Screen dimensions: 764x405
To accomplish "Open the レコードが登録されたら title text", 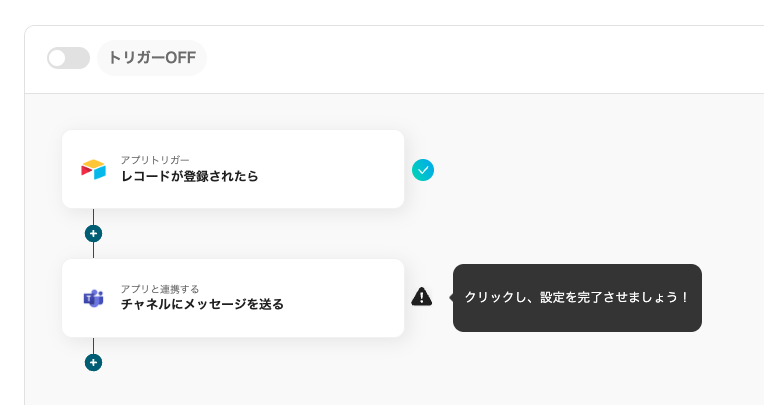I will [x=189, y=177].
